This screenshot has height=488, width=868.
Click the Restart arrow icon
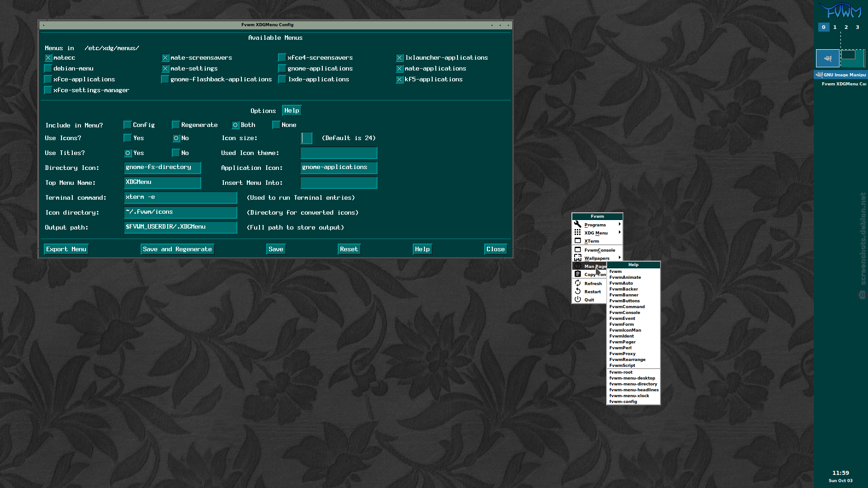pos(578,291)
